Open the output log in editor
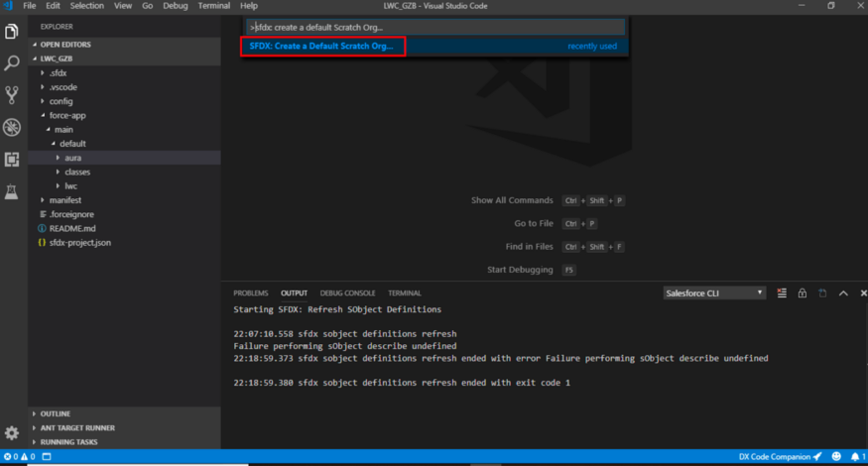This screenshot has width=868, height=466. tap(822, 293)
